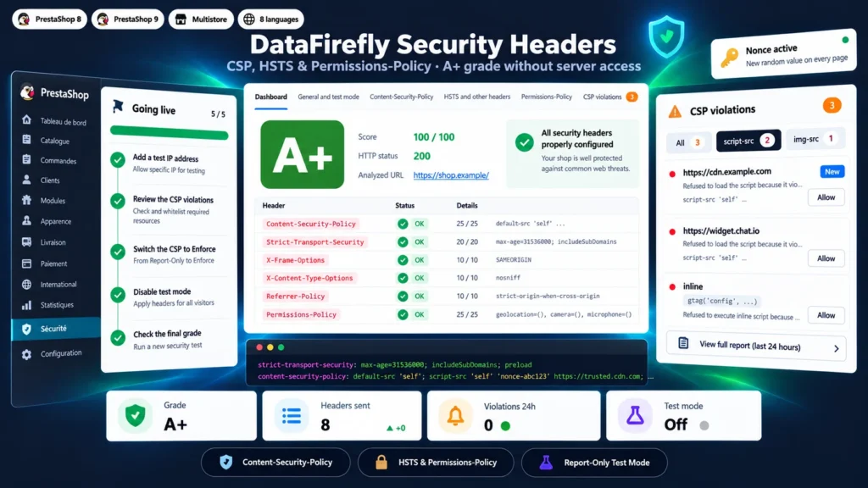The width and height of the screenshot is (868, 488).
Task: Open the HSTS and other headers tab
Action: [476, 97]
